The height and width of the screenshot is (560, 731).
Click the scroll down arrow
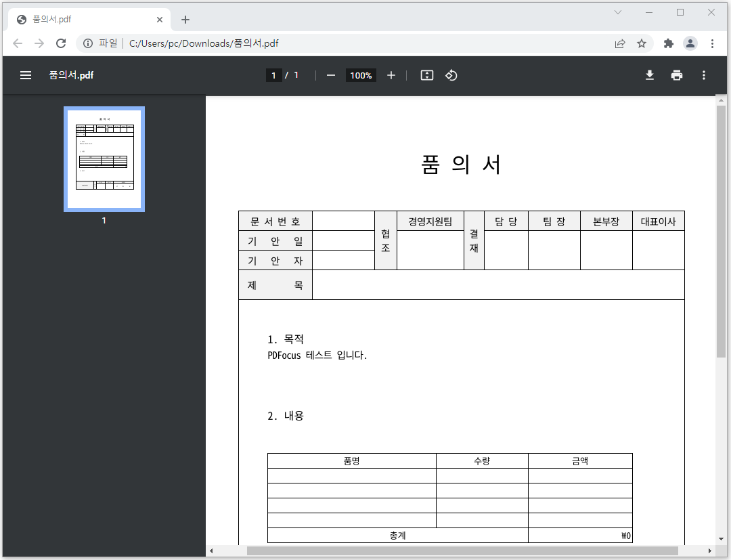click(x=721, y=539)
